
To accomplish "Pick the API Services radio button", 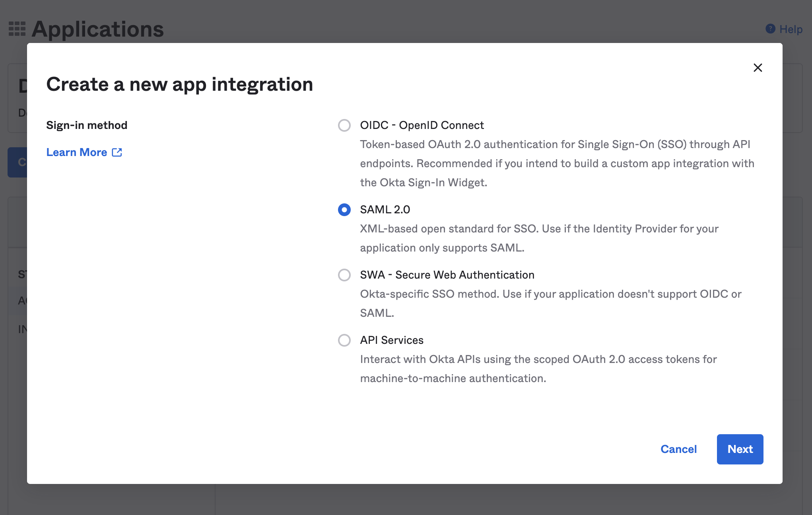I will tap(344, 340).
